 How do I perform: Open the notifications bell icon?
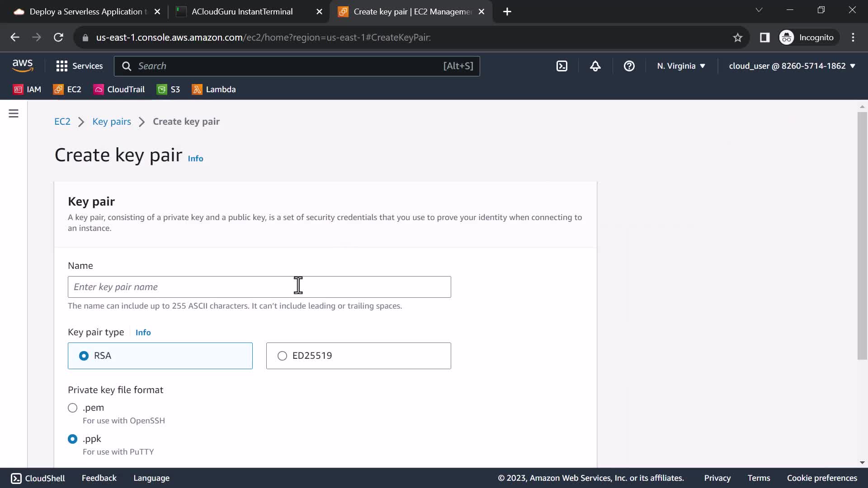pyautogui.click(x=595, y=66)
